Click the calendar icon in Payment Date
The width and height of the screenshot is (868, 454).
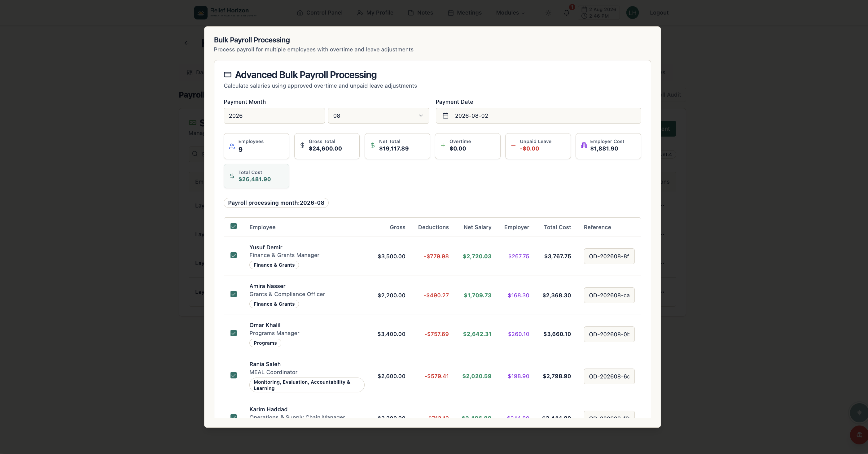[x=445, y=116]
